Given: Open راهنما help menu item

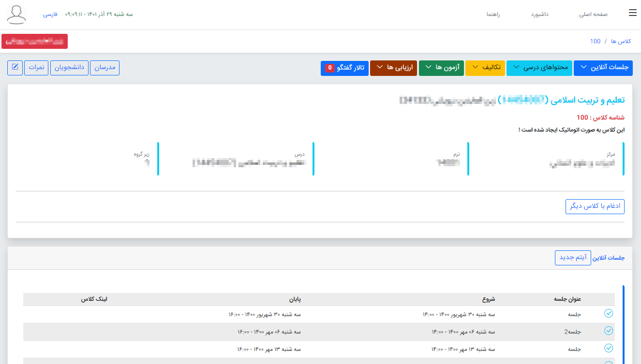Looking at the screenshot, I should pyautogui.click(x=493, y=15).
